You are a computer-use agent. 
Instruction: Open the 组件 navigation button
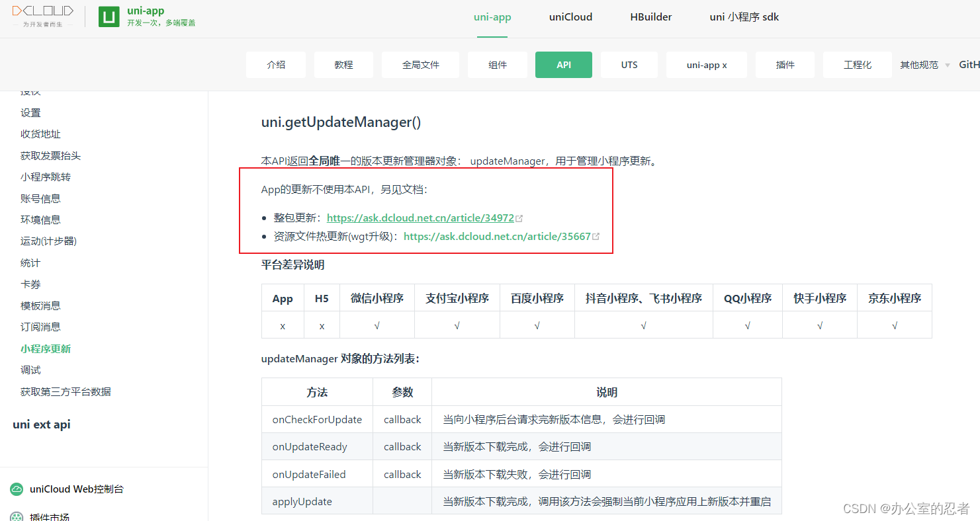tap(498, 65)
